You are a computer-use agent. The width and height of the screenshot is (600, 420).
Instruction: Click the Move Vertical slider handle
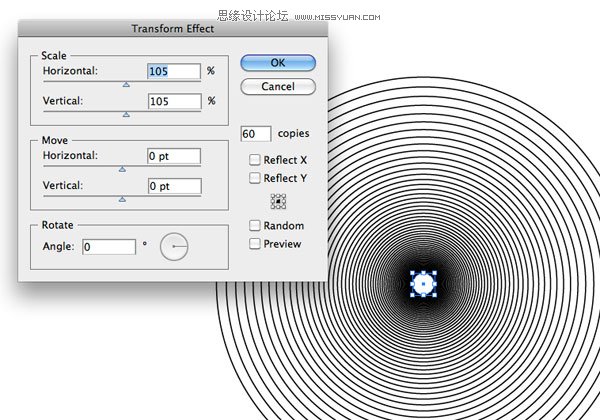pyautogui.click(x=122, y=199)
